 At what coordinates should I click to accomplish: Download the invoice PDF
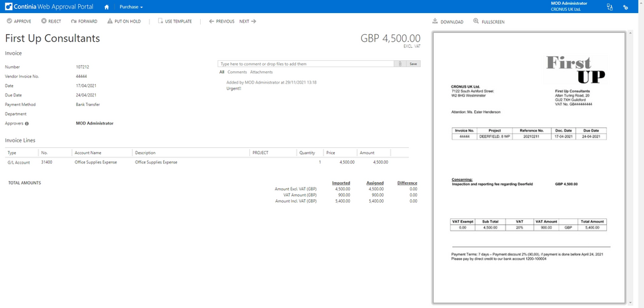pyautogui.click(x=447, y=22)
